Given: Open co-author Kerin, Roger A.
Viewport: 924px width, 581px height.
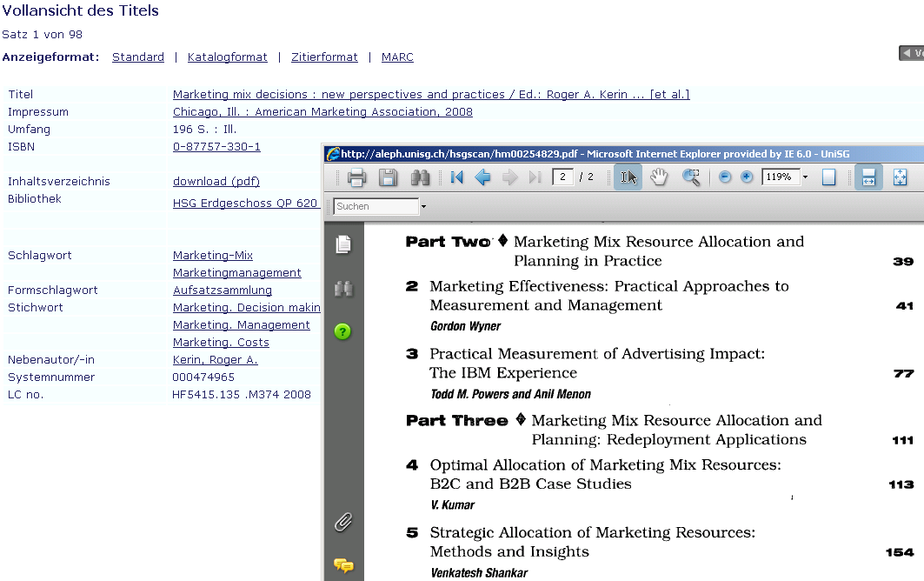Looking at the screenshot, I should pos(215,360).
